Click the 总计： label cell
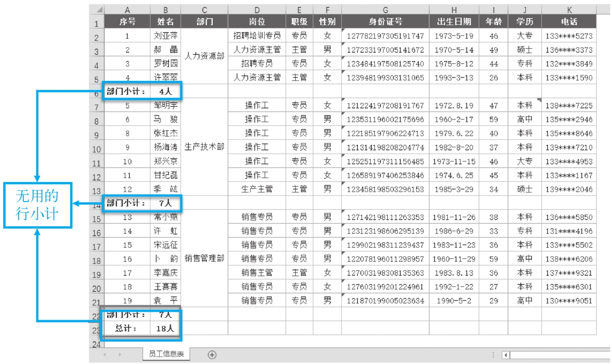Viewport: 612px width, 364px height. [x=127, y=329]
